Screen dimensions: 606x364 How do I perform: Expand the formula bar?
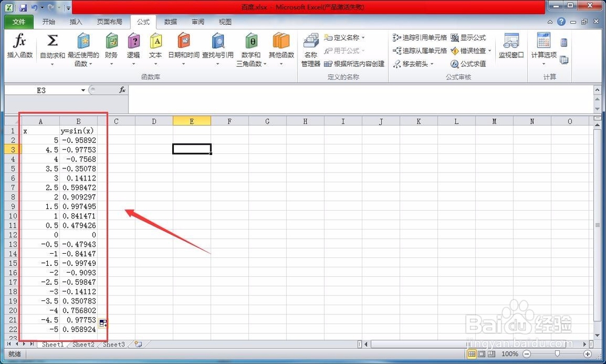tap(598, 90)
